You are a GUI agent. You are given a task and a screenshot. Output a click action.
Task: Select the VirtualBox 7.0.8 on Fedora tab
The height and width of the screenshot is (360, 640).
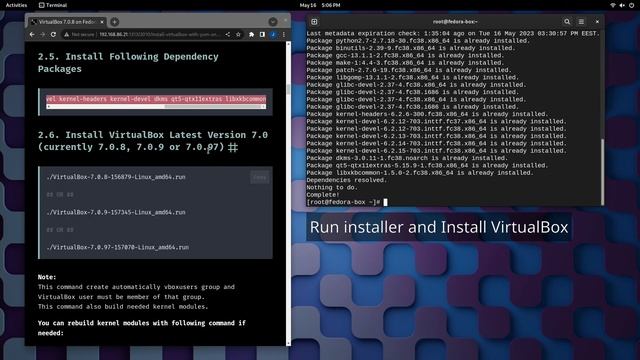pos(67,22)
